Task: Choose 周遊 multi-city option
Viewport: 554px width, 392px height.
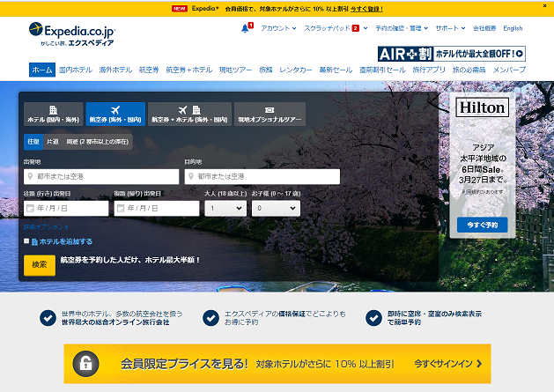Action: click(98, 142)
